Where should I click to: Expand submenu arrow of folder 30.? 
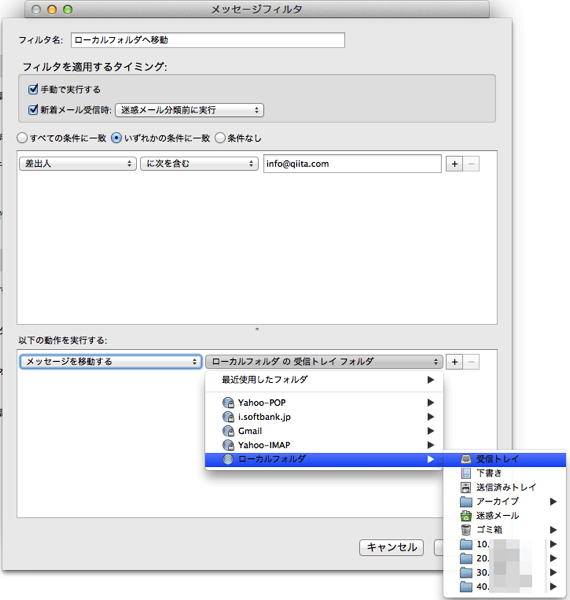tap(553, 572)
